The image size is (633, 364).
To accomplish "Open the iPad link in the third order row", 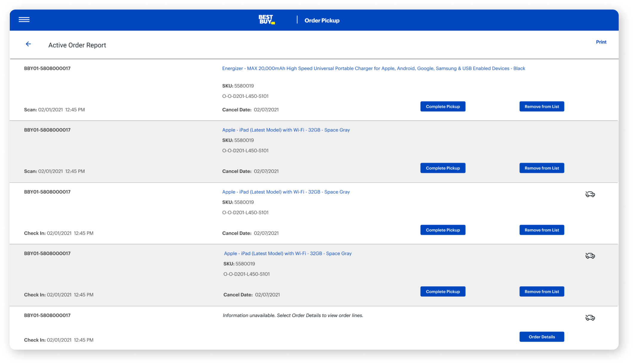I will coord(286,192).
